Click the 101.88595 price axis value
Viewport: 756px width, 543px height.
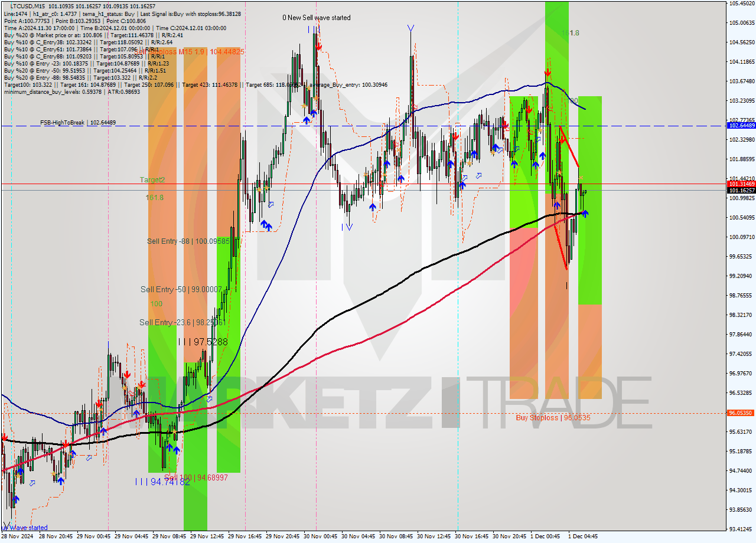click(741, 159)
